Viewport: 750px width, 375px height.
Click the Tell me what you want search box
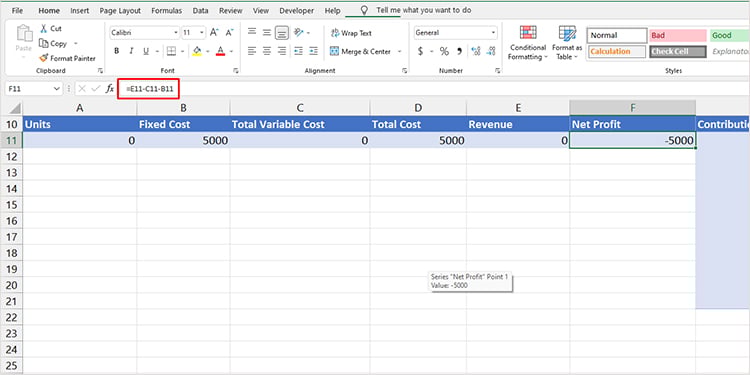[424, 10]
